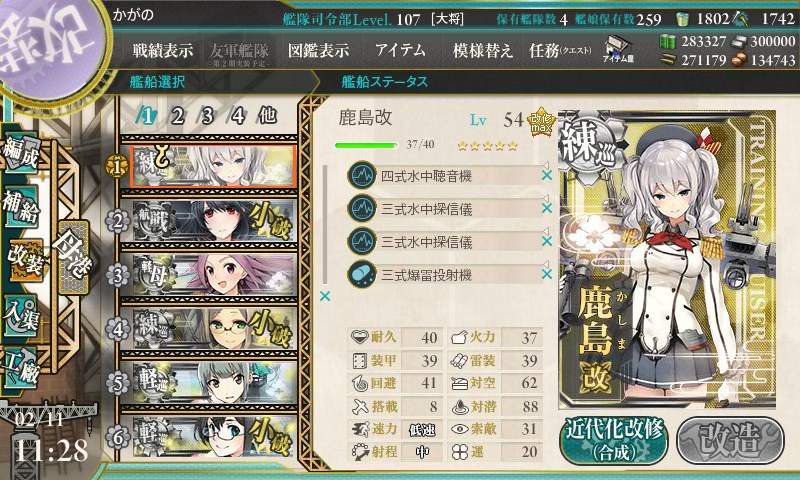Image resolution: width=800 pixels, height=480 pixels.
Task: Open the 編成 fleet organization icon
Action: coord(21,153)
